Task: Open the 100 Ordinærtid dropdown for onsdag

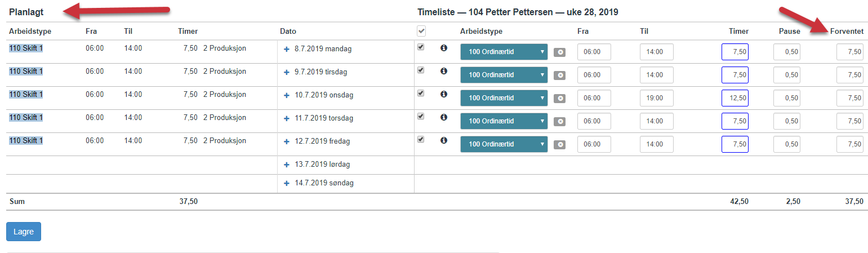Action: click(x=504, y=98)
